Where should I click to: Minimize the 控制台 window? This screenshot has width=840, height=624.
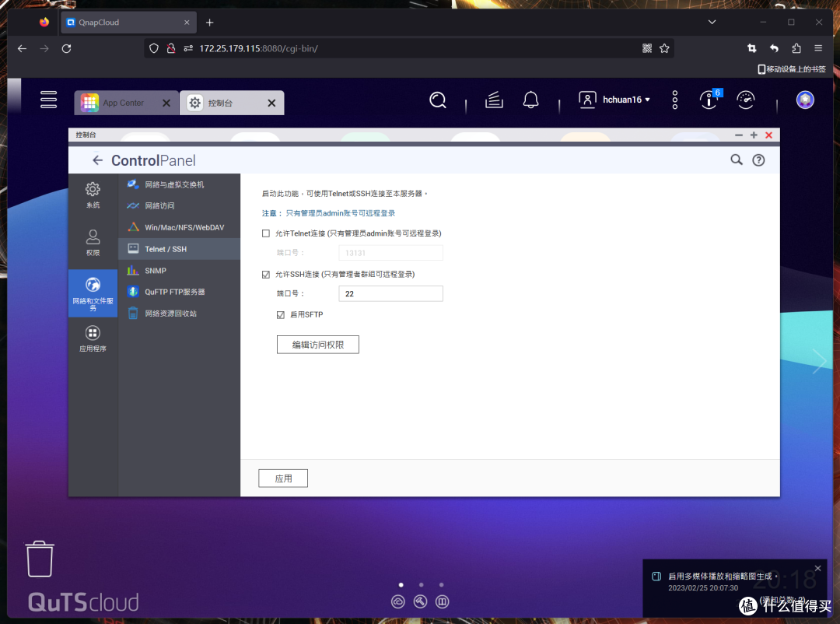pyautogui.click(x=739, y=135)
